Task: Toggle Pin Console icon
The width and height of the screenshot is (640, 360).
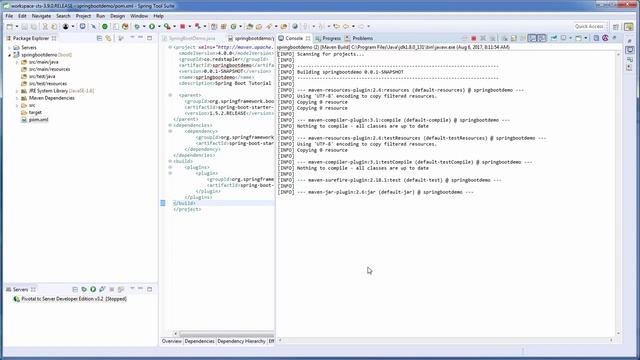Action: pos(554,38)
